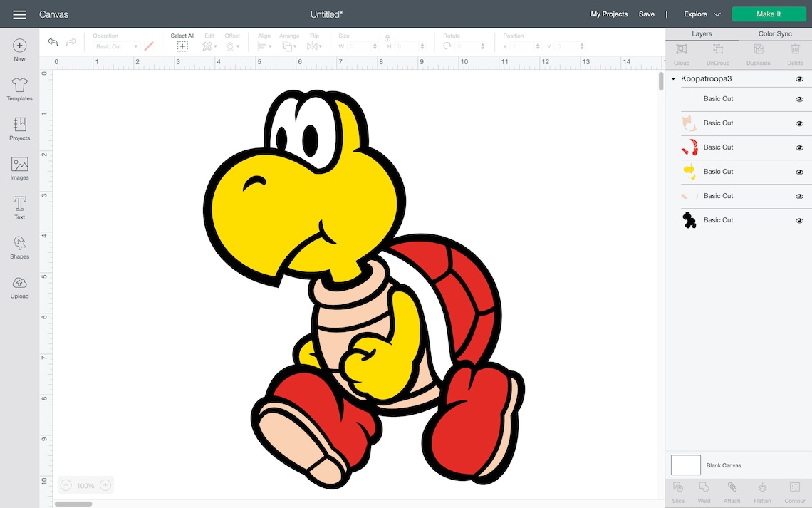Switch to the Color Sync tab
The width and height of the screenshot is (812, 508).
click(776, 33)
